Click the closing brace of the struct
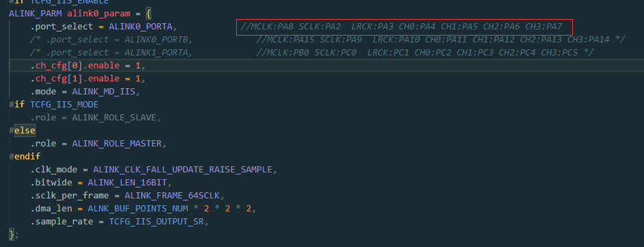Viewport: 644px width, 247px height. (12, 235)
